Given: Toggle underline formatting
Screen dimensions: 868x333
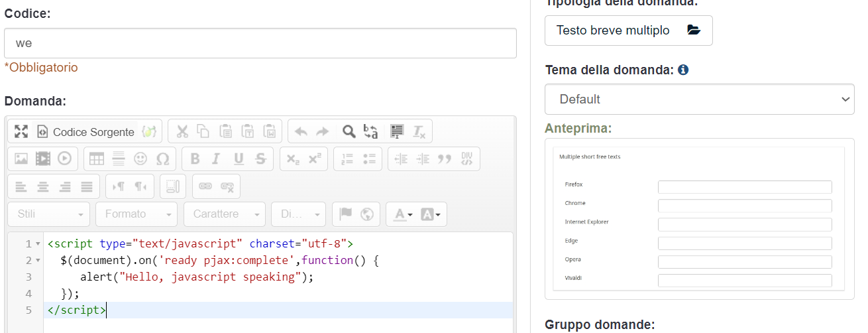Looking at the screenshot, I should 239,159.
